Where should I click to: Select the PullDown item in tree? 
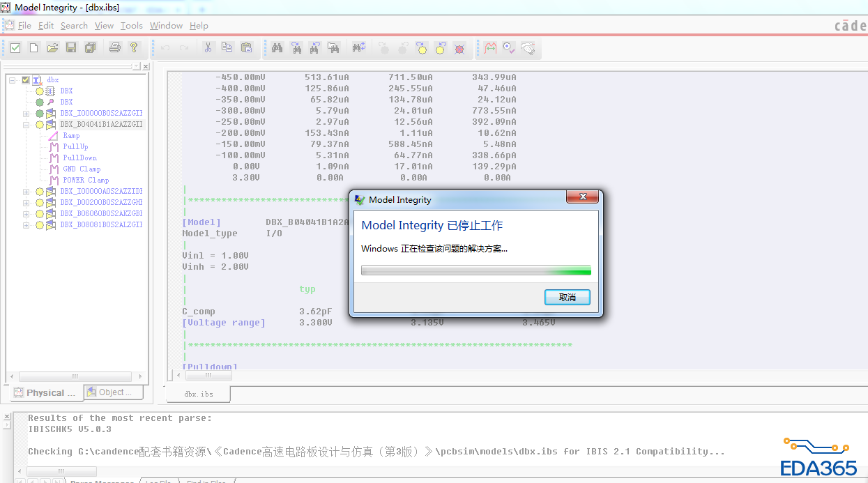click(79, 158)
